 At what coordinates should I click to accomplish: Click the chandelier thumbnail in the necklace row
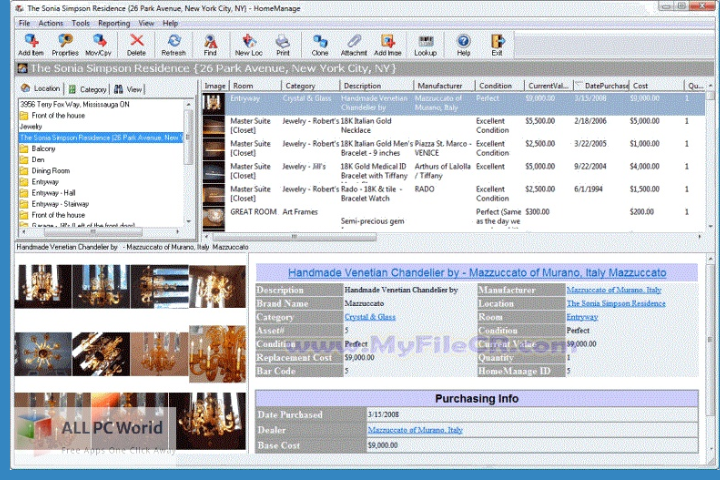coord(214,126)
